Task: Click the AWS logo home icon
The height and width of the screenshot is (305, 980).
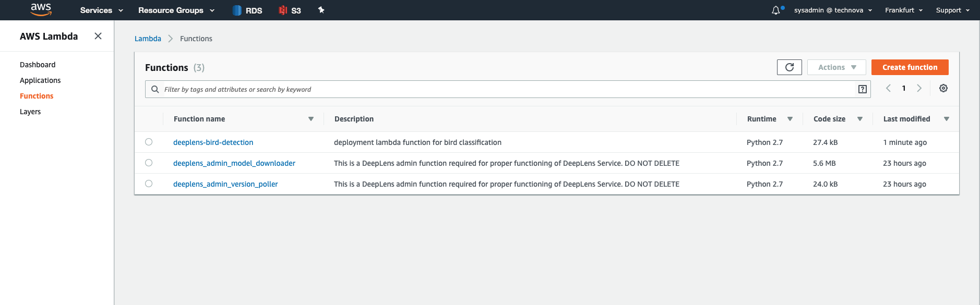Action: (x=41, y=9)
